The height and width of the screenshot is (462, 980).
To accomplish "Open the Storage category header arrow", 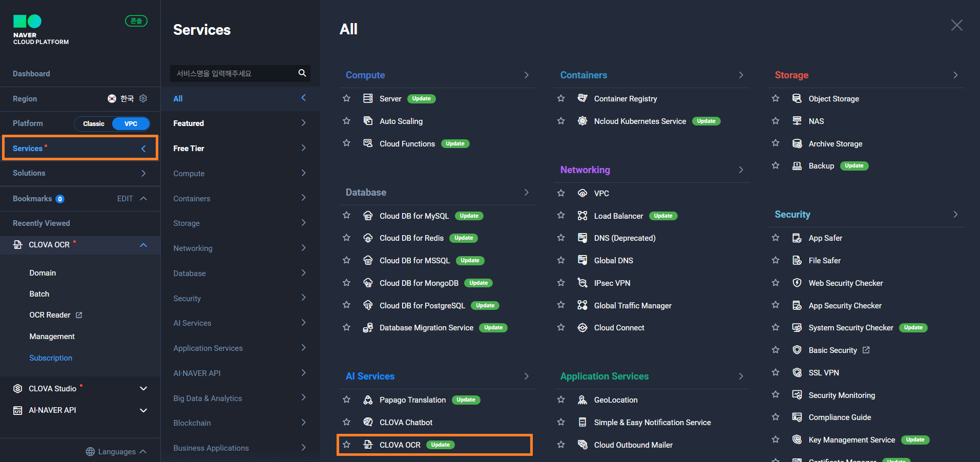I will (955, 75).
